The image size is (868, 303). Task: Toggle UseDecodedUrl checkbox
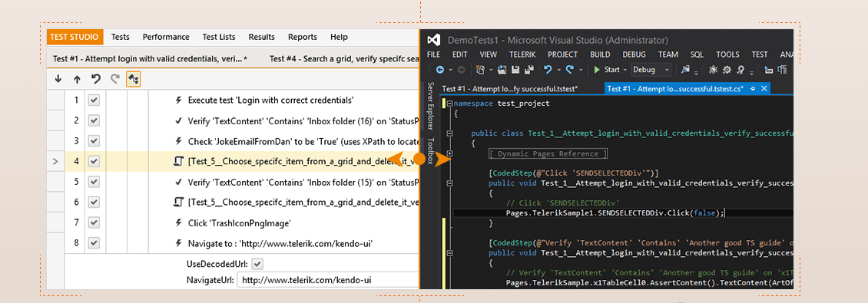click(x=257, y=264)
